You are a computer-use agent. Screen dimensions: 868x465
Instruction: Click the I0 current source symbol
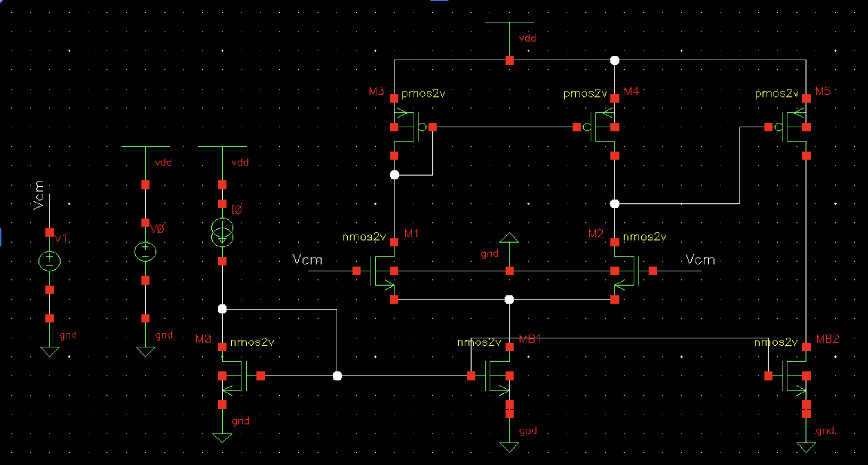[222, 233]
